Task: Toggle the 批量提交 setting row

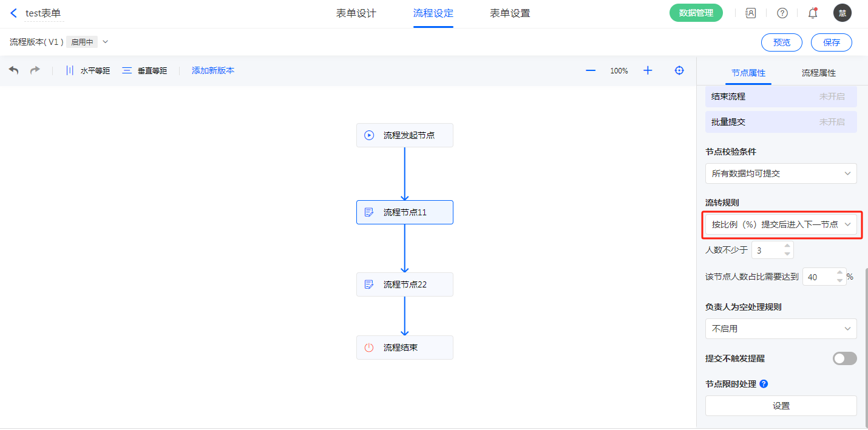Action: (781, 122)
